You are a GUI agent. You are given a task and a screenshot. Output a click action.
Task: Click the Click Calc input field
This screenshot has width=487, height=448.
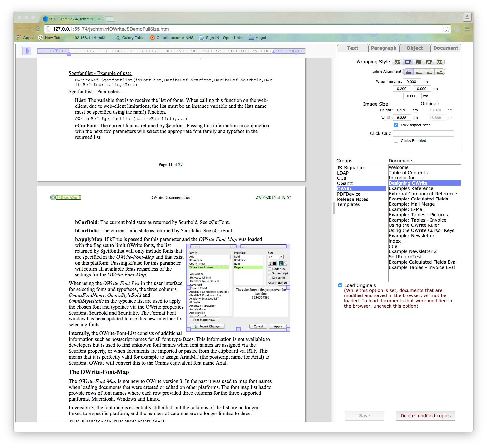click(x=424, y=133)
